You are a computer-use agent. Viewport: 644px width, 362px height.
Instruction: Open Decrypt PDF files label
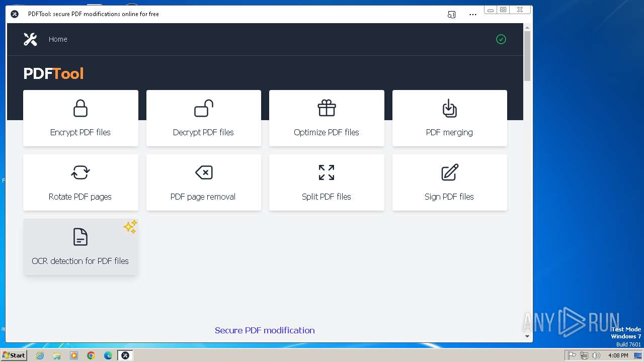[x=203, y=132]
